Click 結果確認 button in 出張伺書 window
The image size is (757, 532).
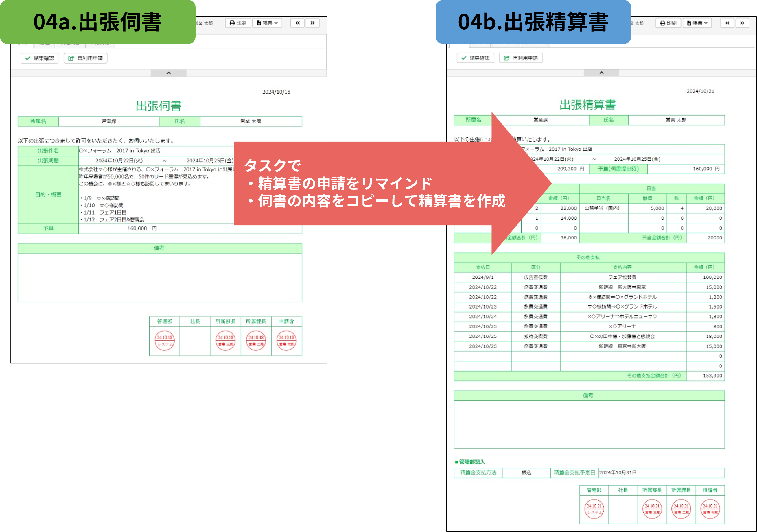40,58
